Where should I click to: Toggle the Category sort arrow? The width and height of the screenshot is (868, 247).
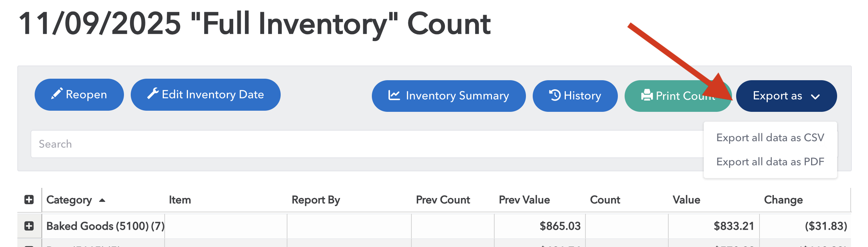102,200
